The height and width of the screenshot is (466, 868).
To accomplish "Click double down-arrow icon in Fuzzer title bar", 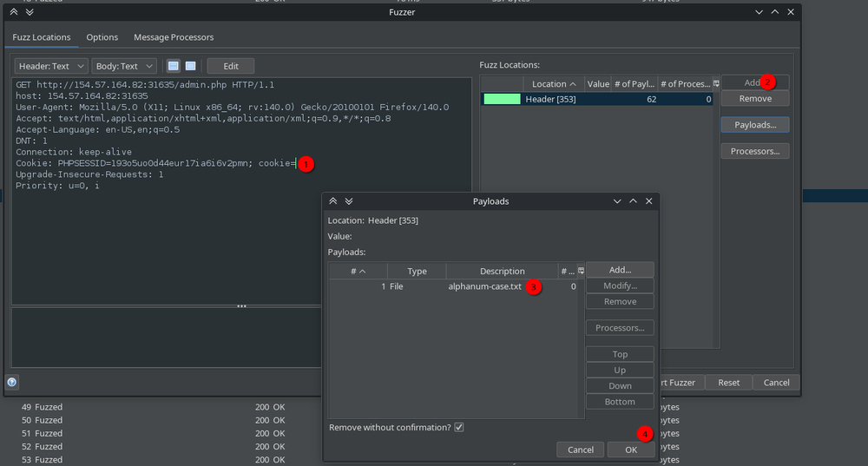I will [x=30, y=11].
